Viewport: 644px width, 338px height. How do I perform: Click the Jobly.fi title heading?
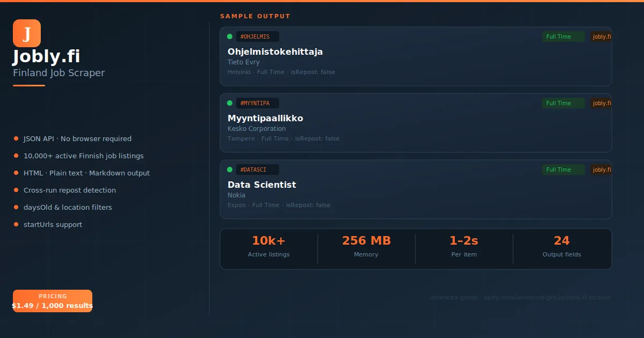(47, 57)
